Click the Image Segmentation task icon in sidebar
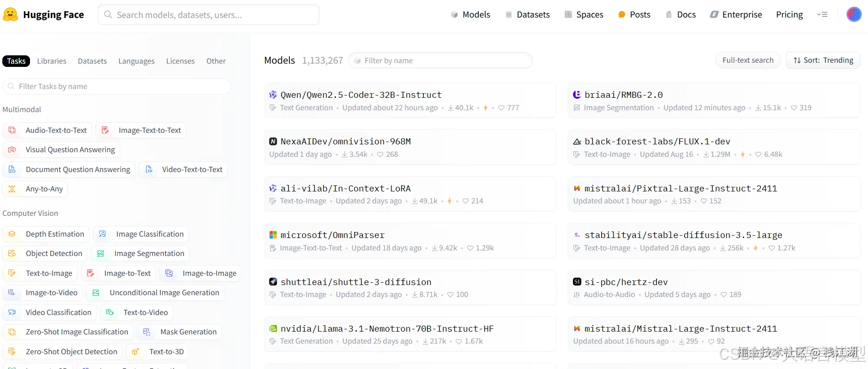The image size is (868, 369). [101, 254]
